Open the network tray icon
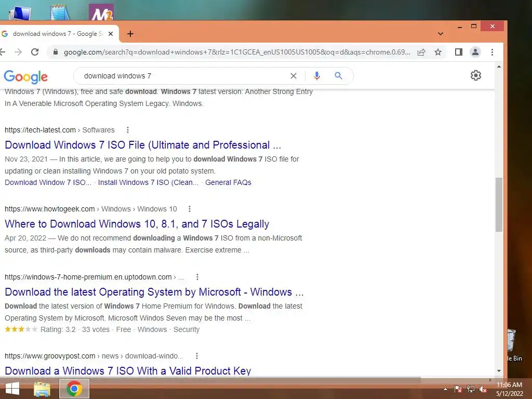532x399 pixels. point(471,389)
